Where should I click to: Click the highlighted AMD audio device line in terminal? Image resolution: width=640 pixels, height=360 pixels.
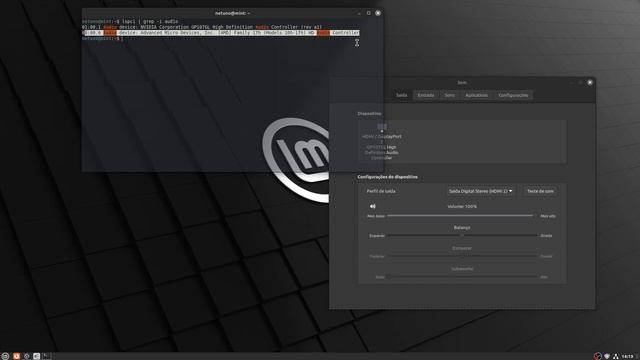221,33
